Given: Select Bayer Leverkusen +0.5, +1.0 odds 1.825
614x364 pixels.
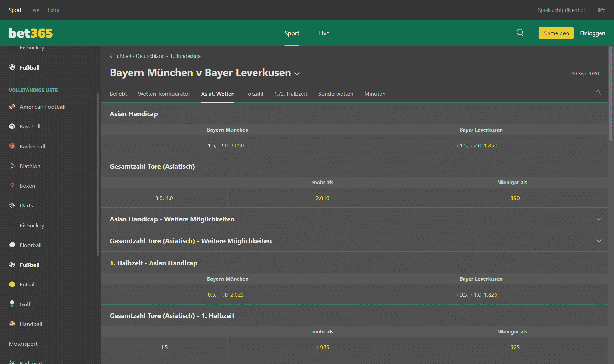Looking at the screenshot, I should 477,294.
